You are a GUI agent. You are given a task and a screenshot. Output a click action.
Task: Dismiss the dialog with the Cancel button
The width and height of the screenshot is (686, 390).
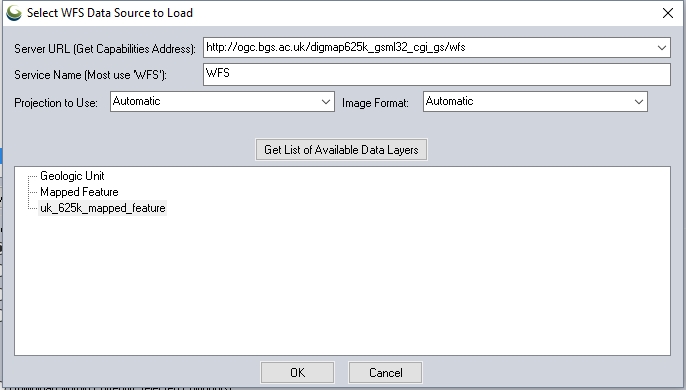point(385,372)
